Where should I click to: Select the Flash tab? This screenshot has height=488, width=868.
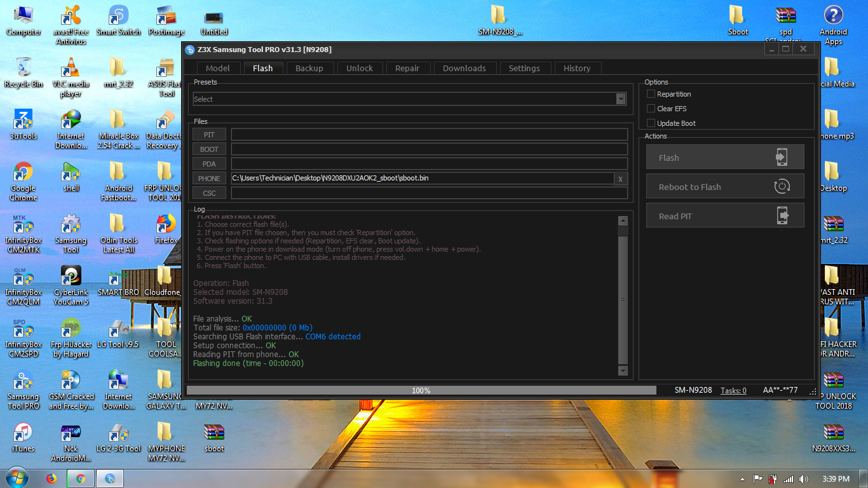pos(262,68)
